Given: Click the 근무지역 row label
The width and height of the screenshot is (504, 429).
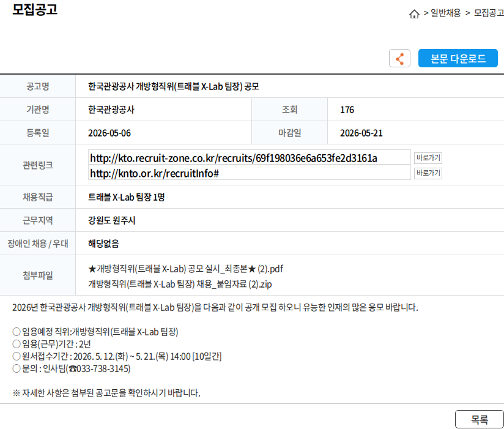Looking at the screenshot, I should 37,220.
